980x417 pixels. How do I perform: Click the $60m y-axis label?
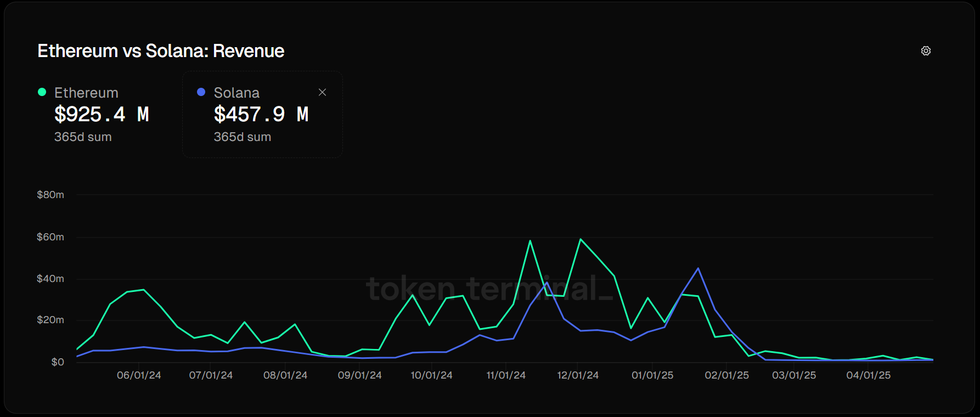pos(50,237)
